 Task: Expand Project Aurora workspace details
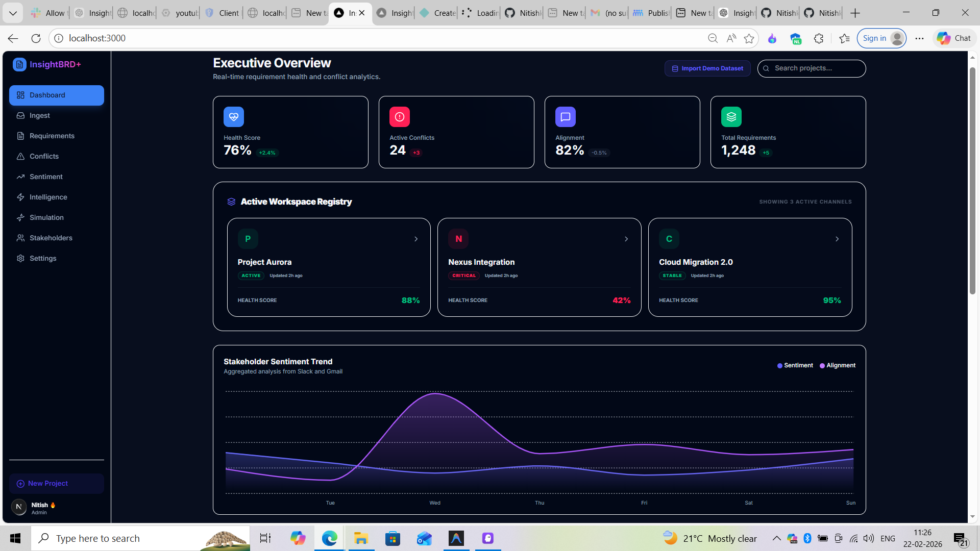click(x=416, y=239)
